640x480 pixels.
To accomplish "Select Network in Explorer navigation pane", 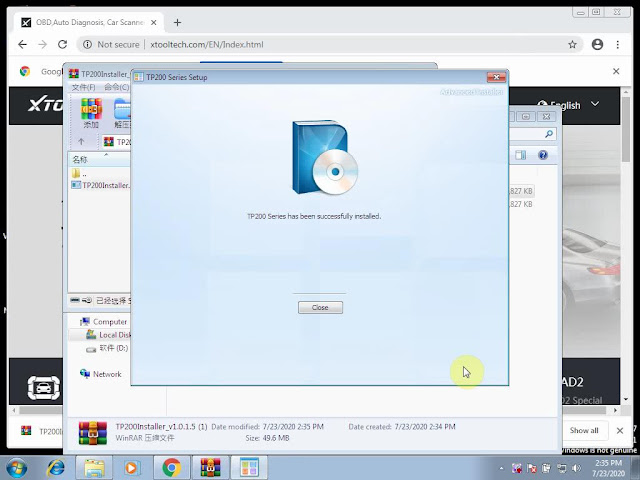I will point(101,374).
